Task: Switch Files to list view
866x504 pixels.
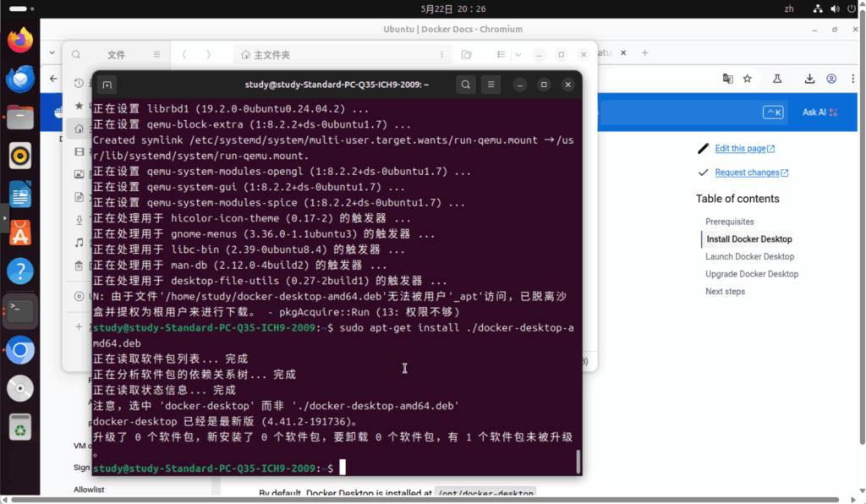Action: pyautogui.click(x=501, y=54)
